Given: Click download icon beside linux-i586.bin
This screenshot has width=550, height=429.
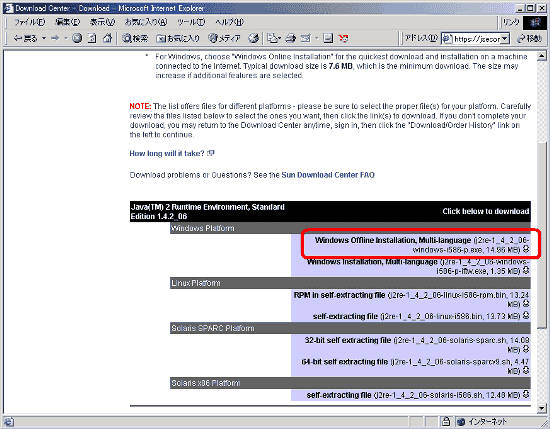Looking at the screenshot, I should point(525,316).
